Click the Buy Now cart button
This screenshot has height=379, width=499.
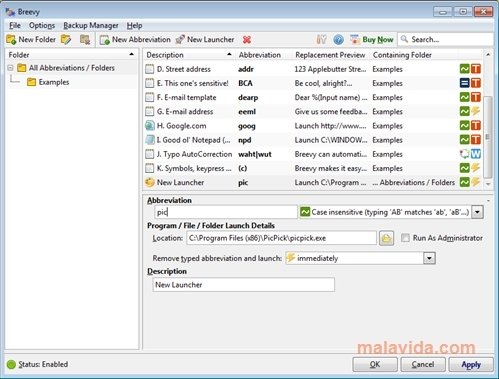(372, 40)
